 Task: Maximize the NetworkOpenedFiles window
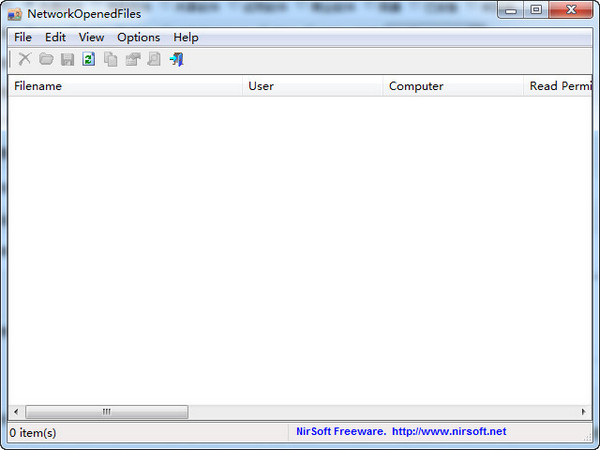(536, 10)
